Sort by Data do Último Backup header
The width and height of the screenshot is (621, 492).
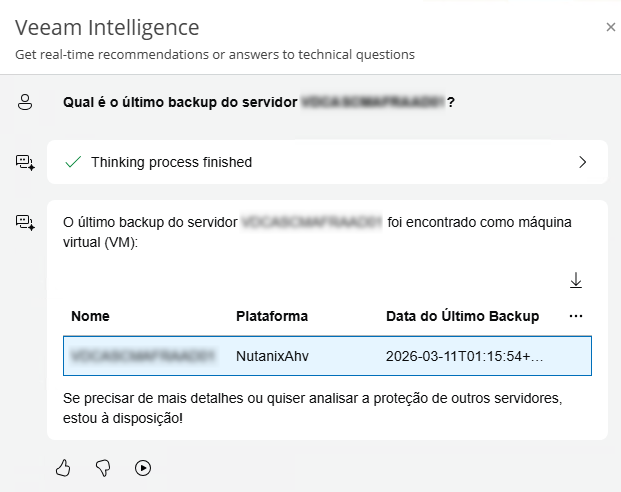click(462, 316)
